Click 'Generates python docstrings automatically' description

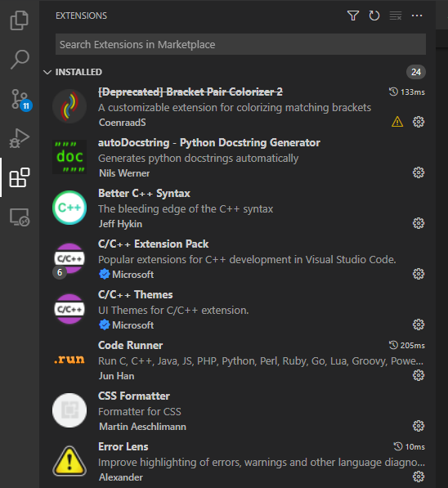pyautogui.click(x=199, y=159)
